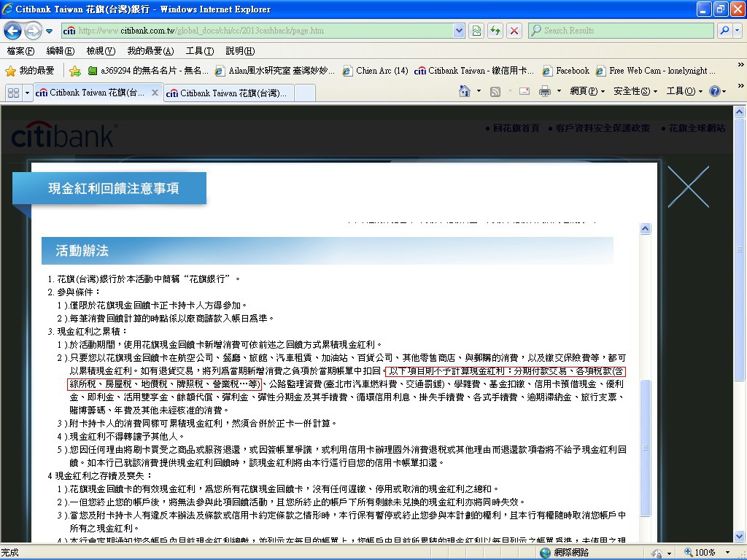Viewport: 747px width, 560px height.
Task: Click the search magnifier button
Action: [x=724, y=31]
